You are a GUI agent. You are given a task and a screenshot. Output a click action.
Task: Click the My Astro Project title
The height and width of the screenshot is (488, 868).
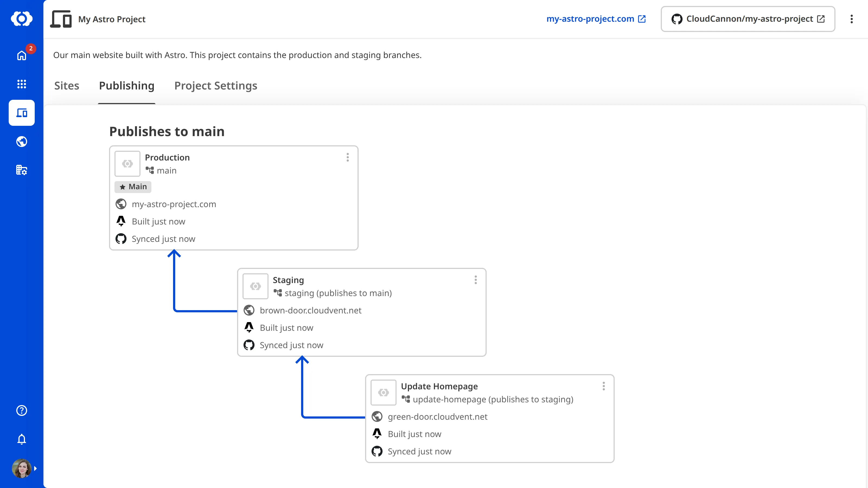(x=112, y=19)
